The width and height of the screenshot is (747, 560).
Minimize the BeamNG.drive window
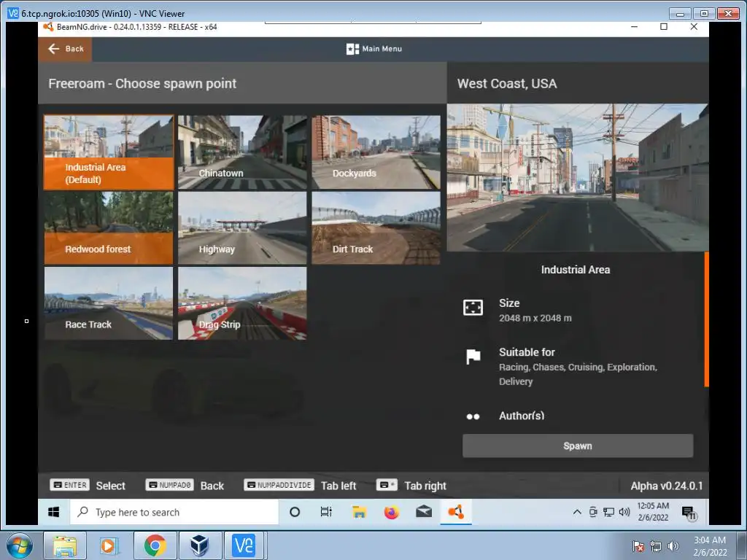tap(634, 27)
